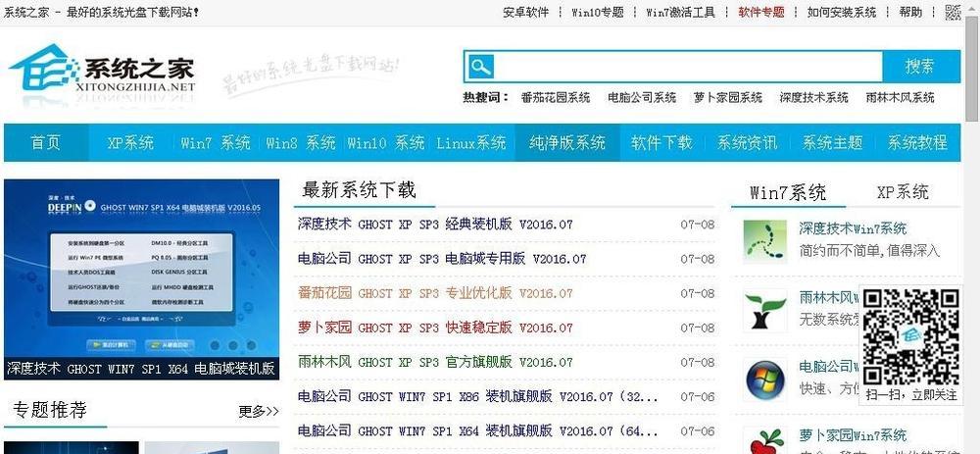Viewport: 980px width, 454px height.
Task: Open 番茄花园系统 hot search link
Action: (555, 97)
